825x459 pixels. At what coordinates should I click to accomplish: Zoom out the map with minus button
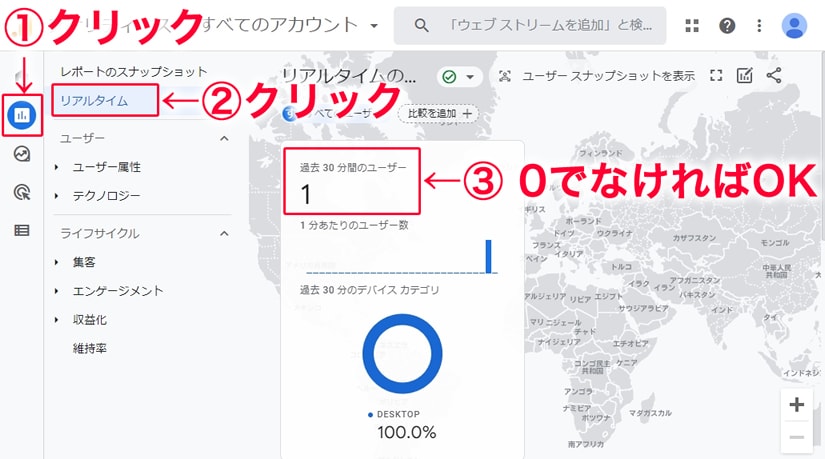click(797, 437)
